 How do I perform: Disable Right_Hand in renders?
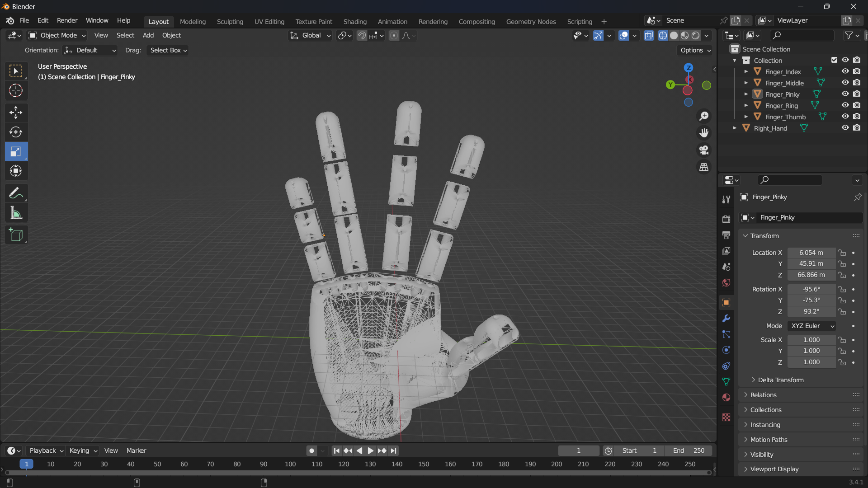coord(857,128)
